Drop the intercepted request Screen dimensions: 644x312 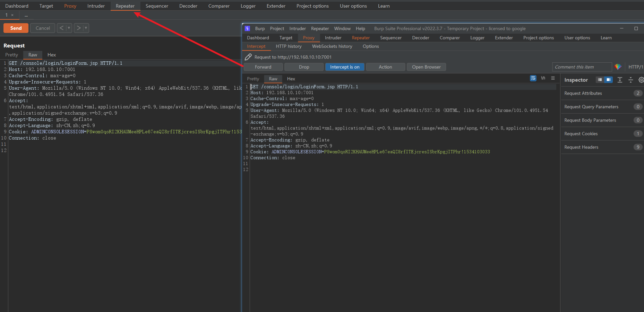pyautogui.click(x=304, y=67)
